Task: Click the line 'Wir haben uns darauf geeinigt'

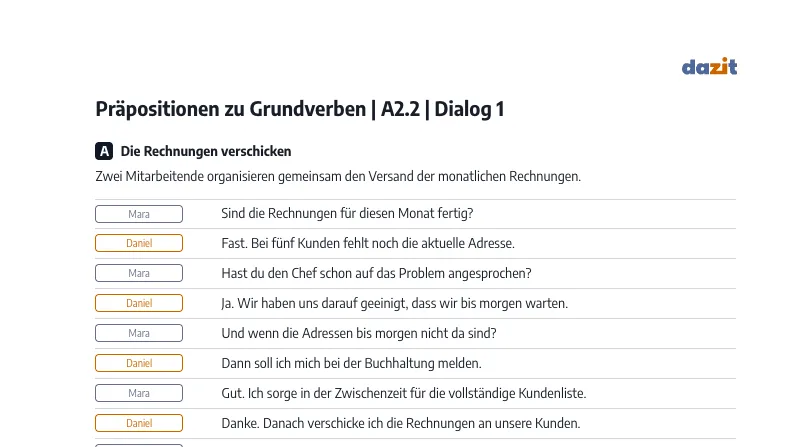Action: click(x=394, y=303)
